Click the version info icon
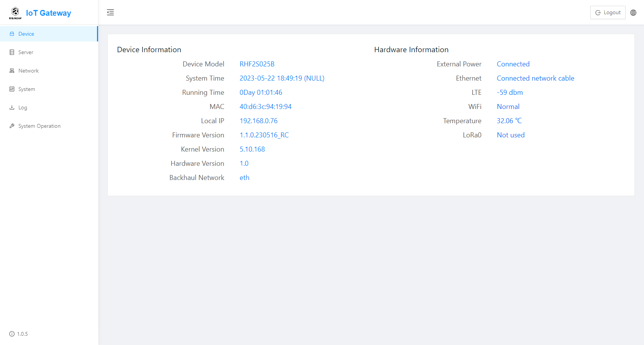 coord(12,334)
